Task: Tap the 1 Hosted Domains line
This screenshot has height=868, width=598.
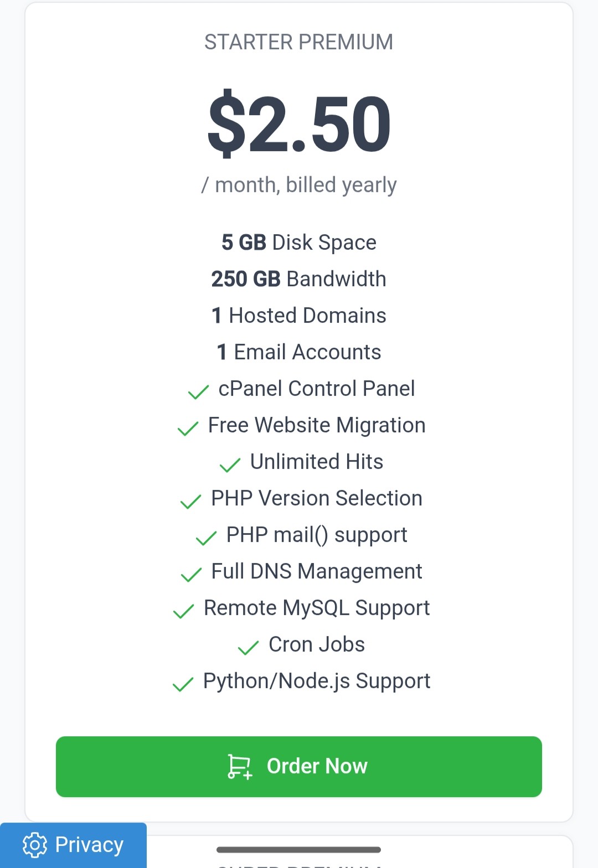Action: (299, 316)
